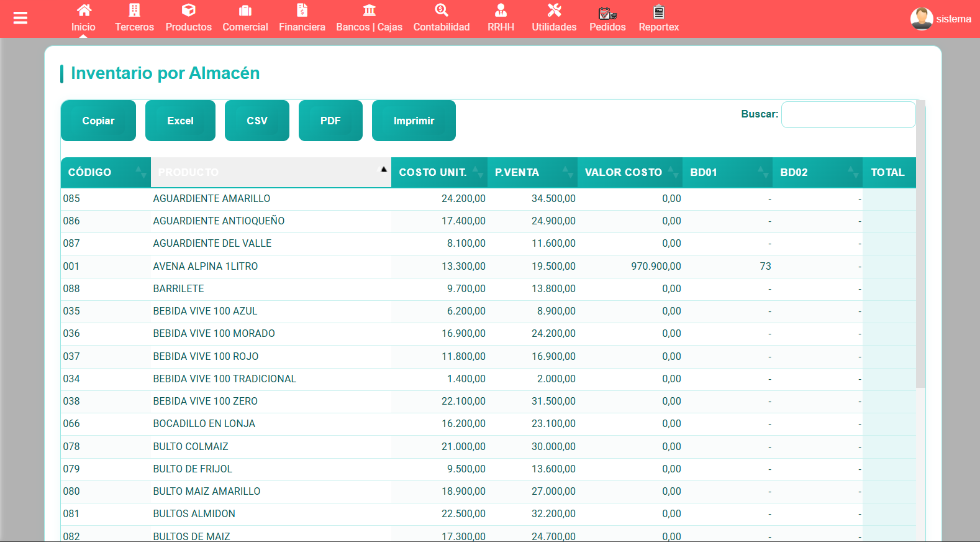
Task: Open Bancos | Cajas bank icon
Action: point(369,11)
